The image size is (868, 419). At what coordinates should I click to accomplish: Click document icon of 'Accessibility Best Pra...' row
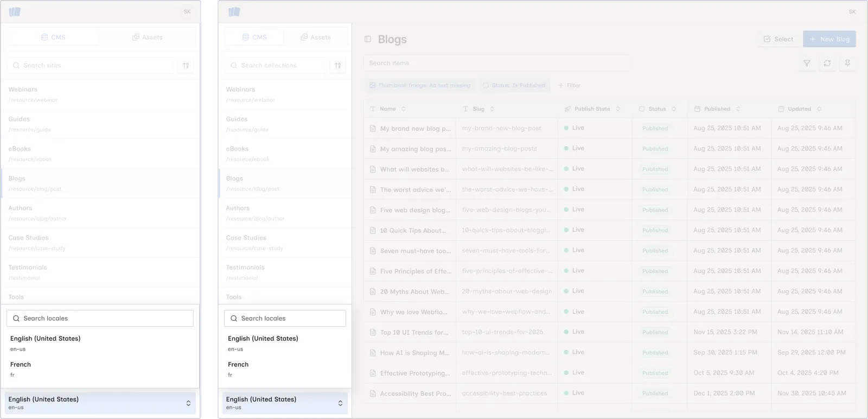click(x=373, y=393)
